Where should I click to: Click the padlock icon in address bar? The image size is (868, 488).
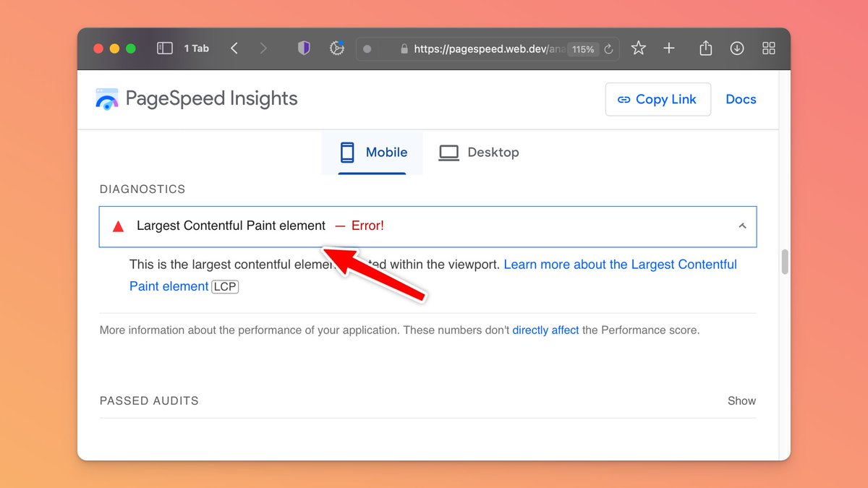(404, 49)
